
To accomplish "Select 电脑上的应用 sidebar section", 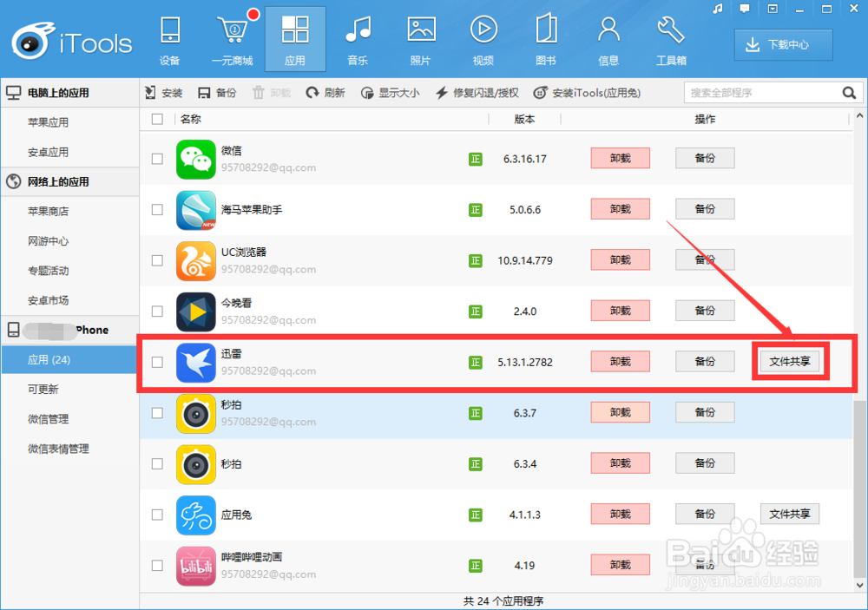I will pos(69,93).
